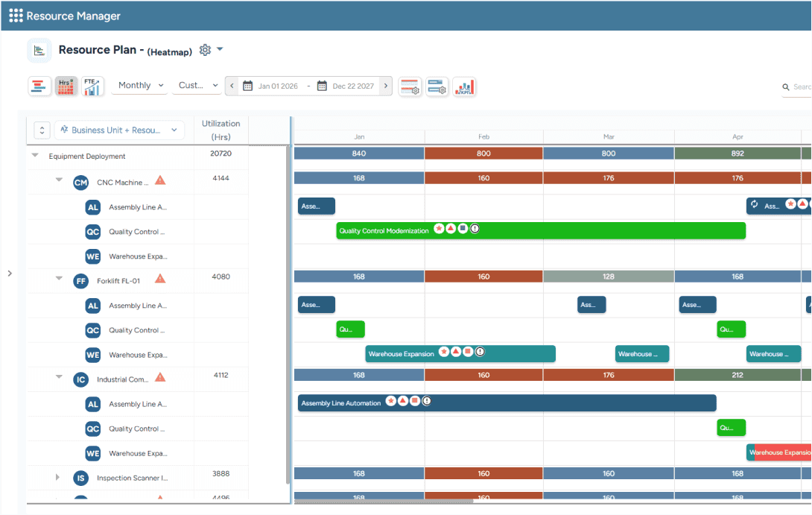812x515 pixels.
Task: Click the Resource Plan page icon
Action: click(x=39, y=50)
